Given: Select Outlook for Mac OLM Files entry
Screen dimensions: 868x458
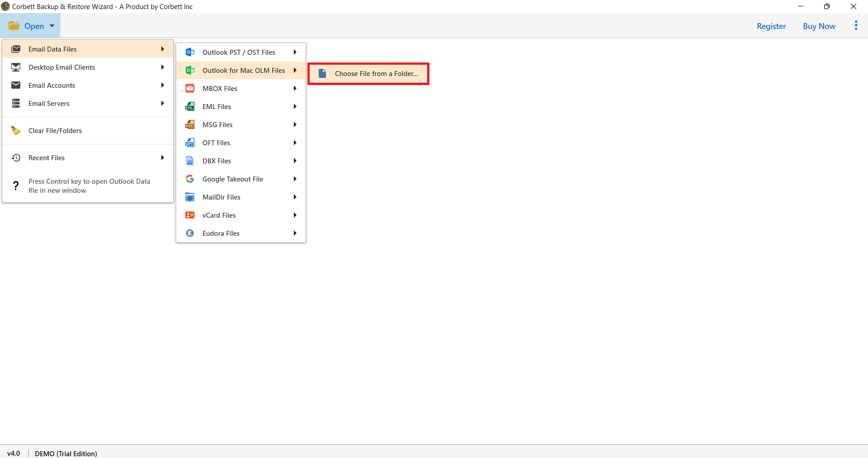Looking at the screenshot, I should (x=241, y=70).
